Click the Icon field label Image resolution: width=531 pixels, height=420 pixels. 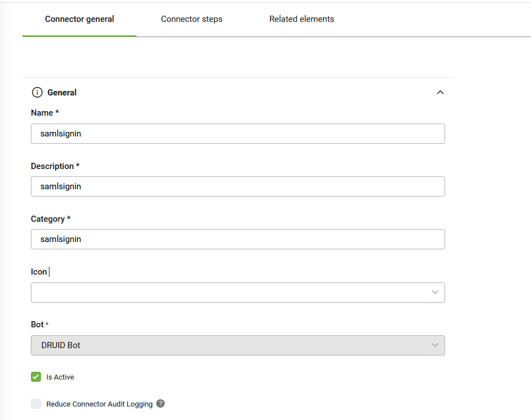point(39,272)
